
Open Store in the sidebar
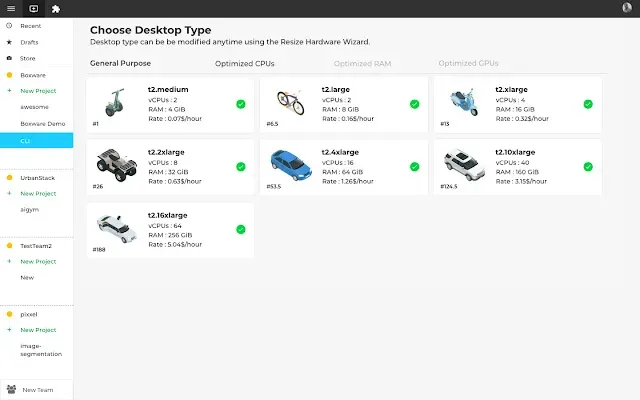click(x=27, y=58)
